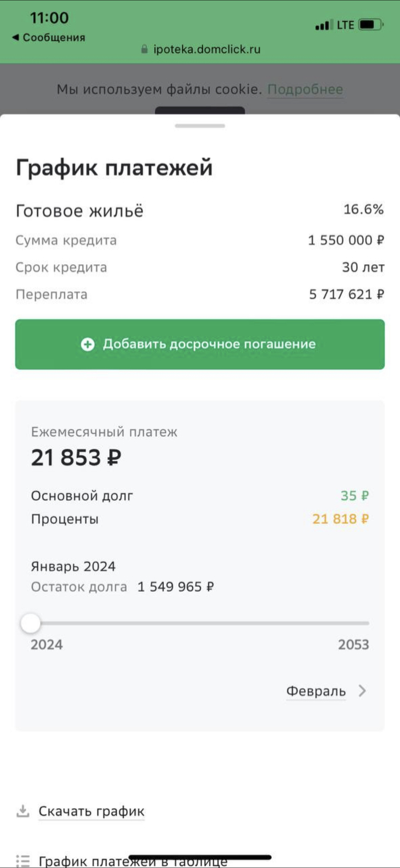400x868 pixels.
Task: Open next month via the chevron after Февраль
Action: 363,691
